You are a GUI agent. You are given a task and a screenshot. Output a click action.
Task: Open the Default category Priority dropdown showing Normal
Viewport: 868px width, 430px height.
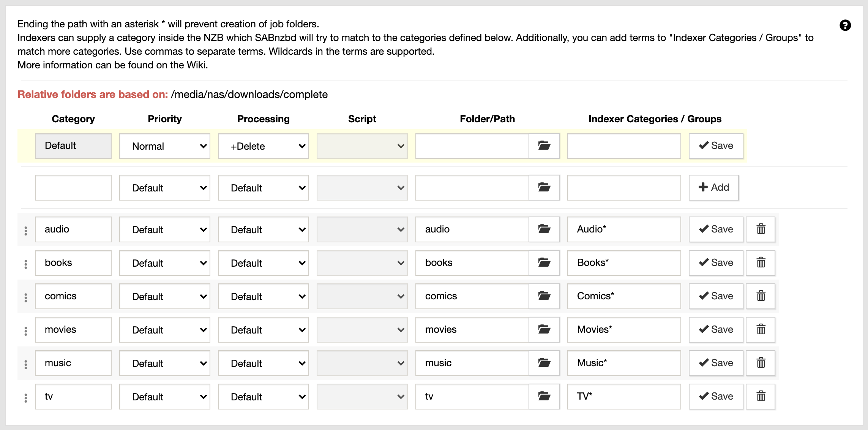[x=164, y=146]
